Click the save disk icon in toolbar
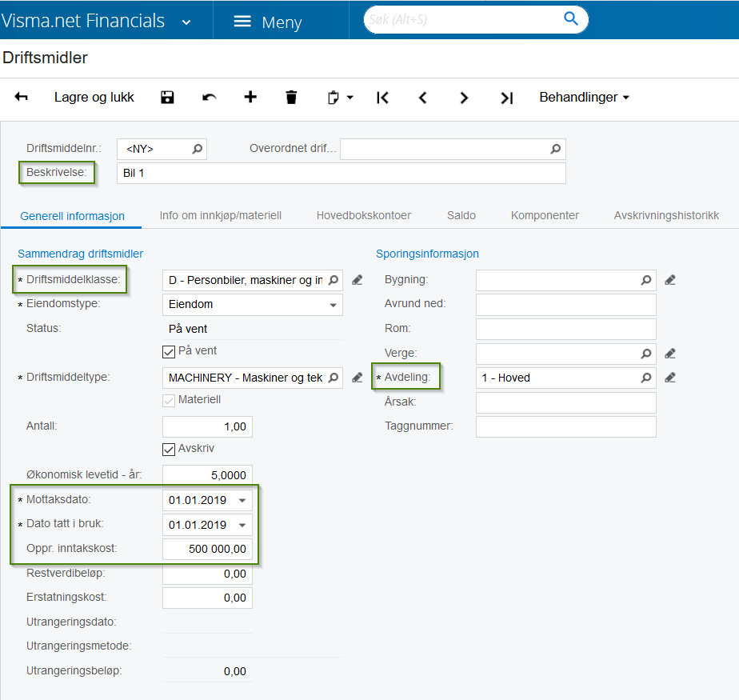 [x=167, y=98]
